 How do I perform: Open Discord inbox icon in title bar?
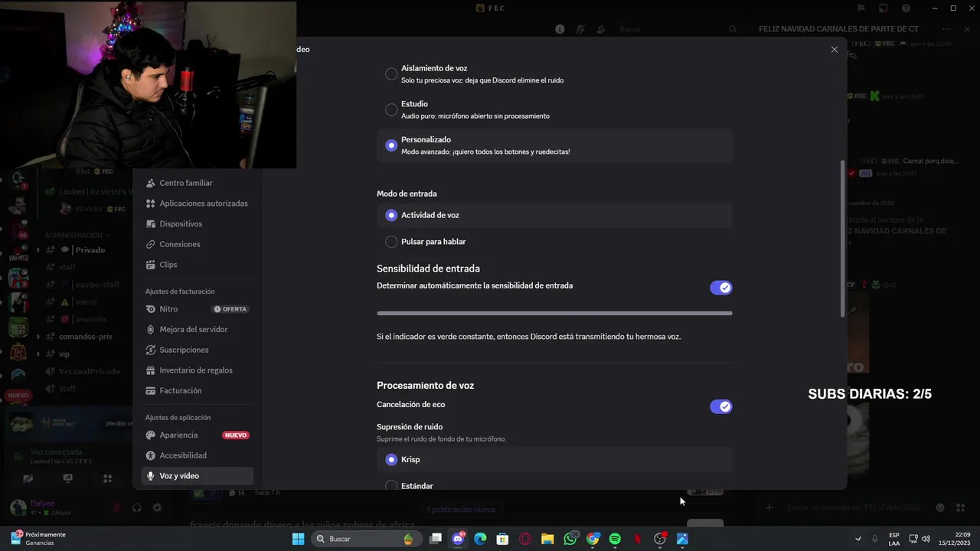pos(884,8)
